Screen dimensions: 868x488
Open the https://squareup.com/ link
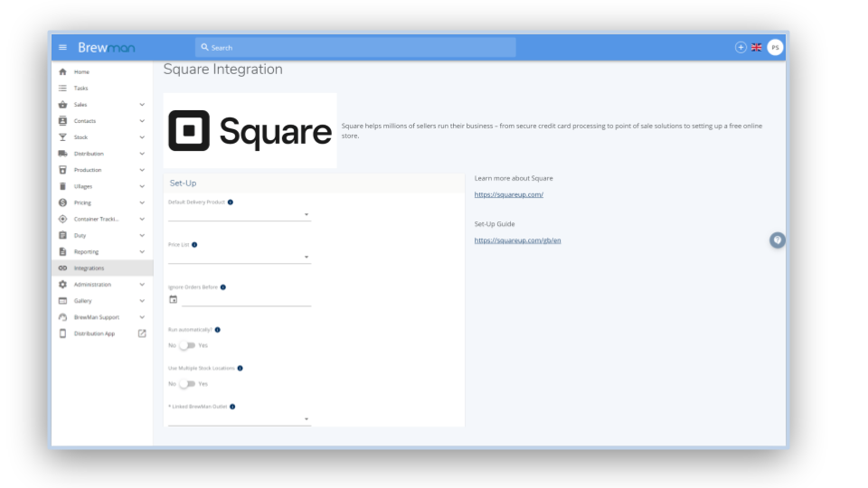[509, 195]
